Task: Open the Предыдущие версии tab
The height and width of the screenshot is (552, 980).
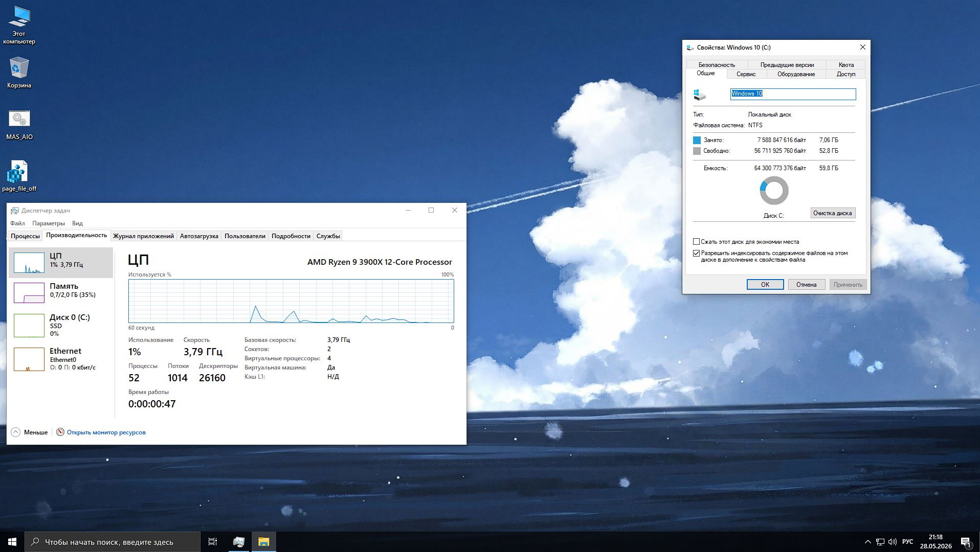Action: [x=787, y=65]
